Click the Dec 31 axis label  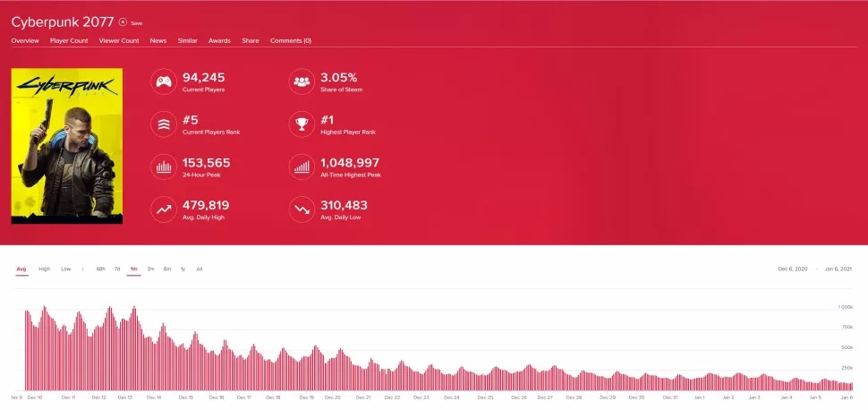tap(670, 397)
